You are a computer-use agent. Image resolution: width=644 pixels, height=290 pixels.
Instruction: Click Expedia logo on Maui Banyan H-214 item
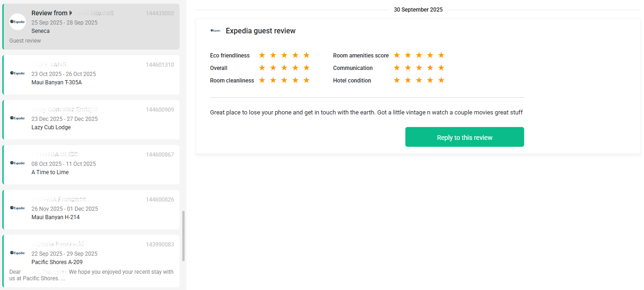pos(18,208)
